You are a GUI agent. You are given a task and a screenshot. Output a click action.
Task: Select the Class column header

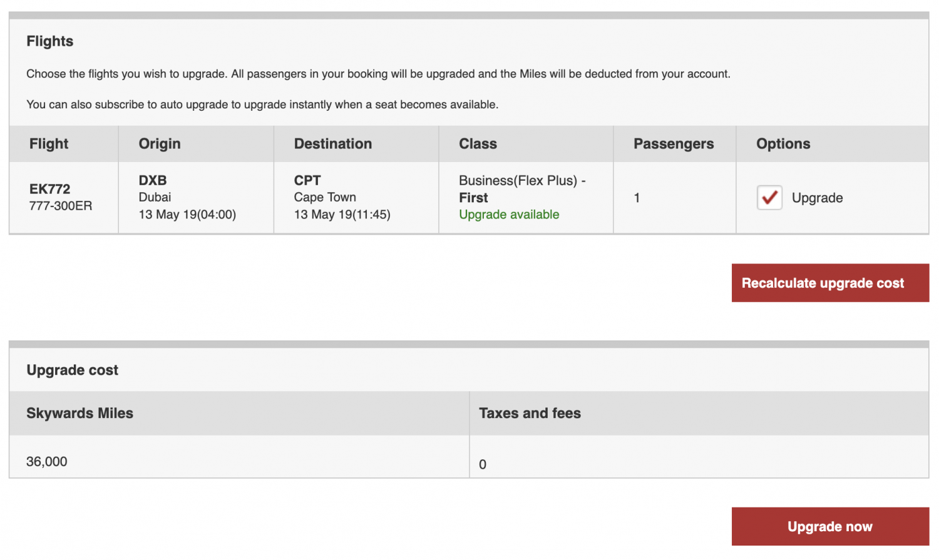click(478, 143)
